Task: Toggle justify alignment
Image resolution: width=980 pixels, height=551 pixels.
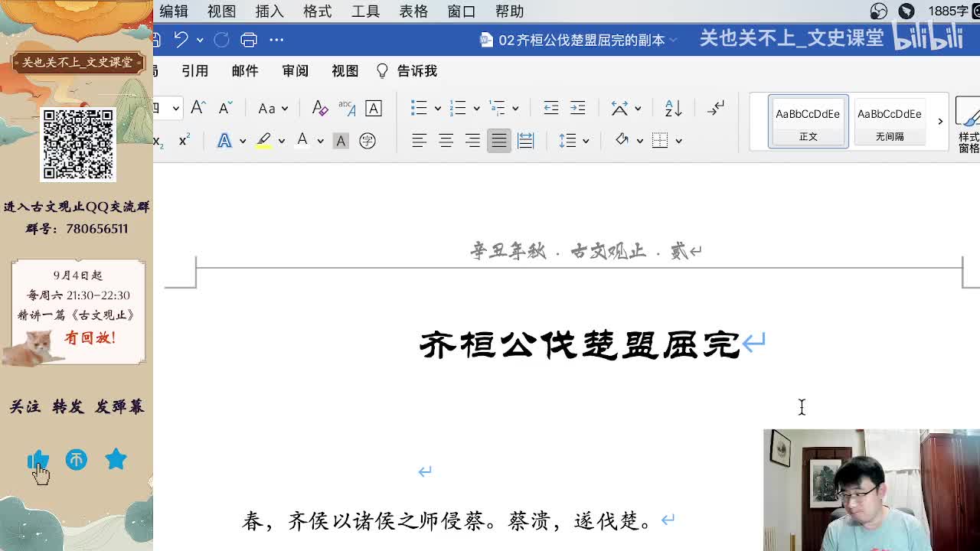Action: click(498, 141)
